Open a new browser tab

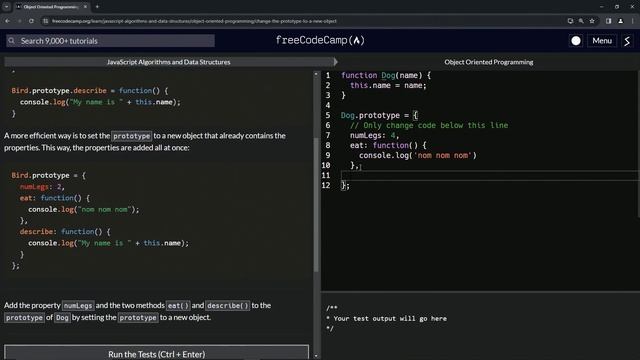tap(97, 7)
